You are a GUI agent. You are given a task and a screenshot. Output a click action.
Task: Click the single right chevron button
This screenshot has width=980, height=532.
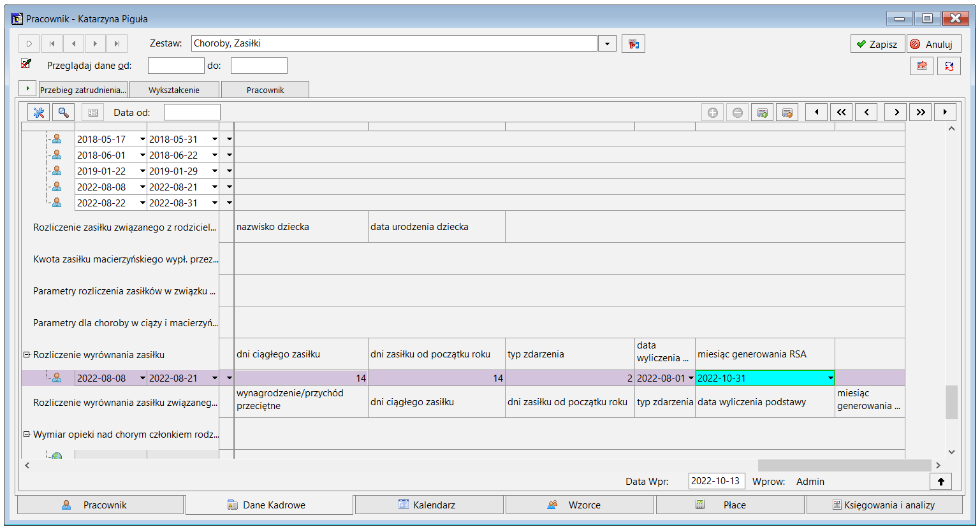[x=896, y=113]
